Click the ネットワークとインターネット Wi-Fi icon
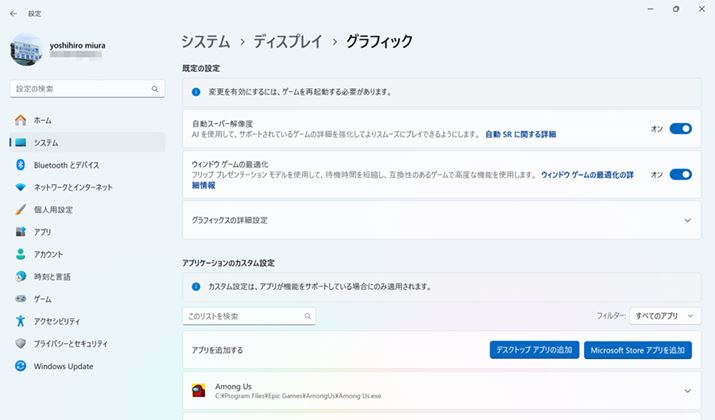Image resolution: width=715 pixels, height=420 pixels. (20, 187)
